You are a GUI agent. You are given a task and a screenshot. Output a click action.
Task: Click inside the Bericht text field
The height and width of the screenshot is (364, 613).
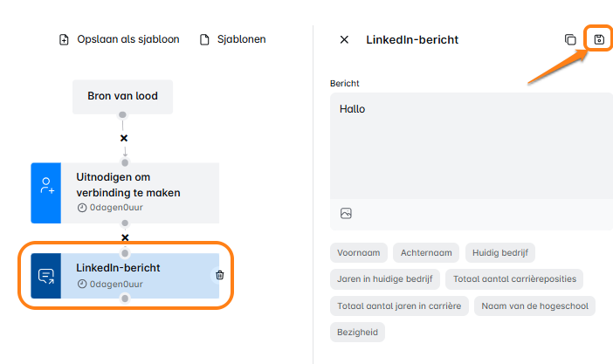[x=470, y=148]
